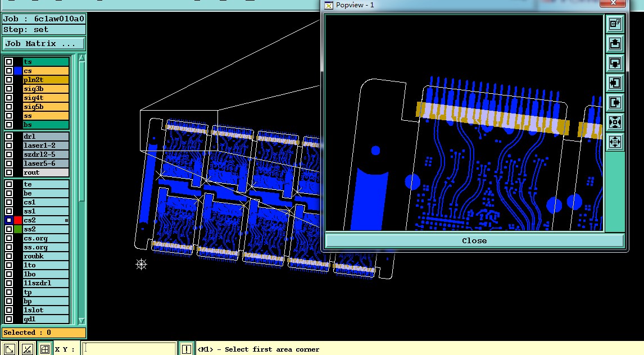Pan the Popview up

coord(615,43)
